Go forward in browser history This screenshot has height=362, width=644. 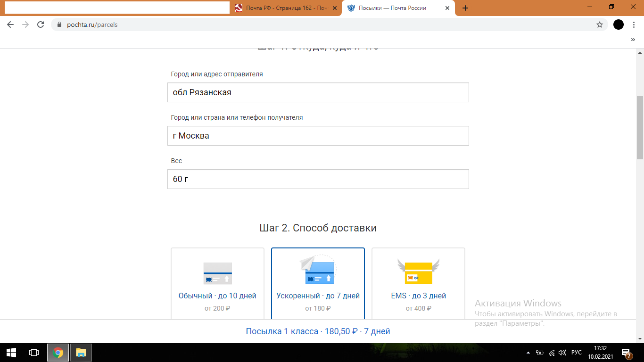click(25, 25)
